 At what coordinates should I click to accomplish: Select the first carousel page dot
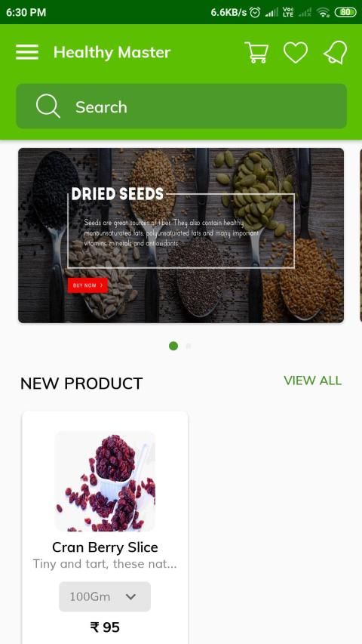tap(173, 346)
